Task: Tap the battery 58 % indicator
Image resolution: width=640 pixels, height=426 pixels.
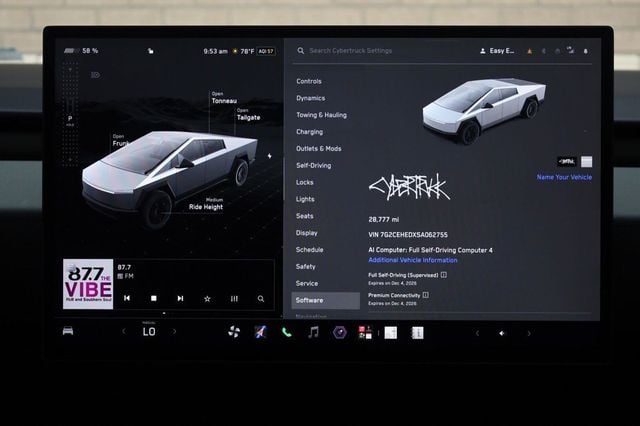Action: pos(81,51)
